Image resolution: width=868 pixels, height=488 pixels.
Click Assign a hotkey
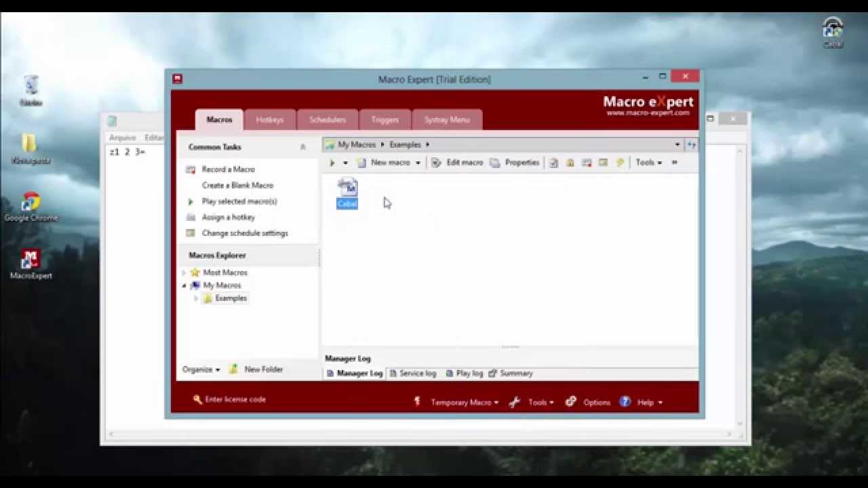pyautogui.click(x=228, y=217)
